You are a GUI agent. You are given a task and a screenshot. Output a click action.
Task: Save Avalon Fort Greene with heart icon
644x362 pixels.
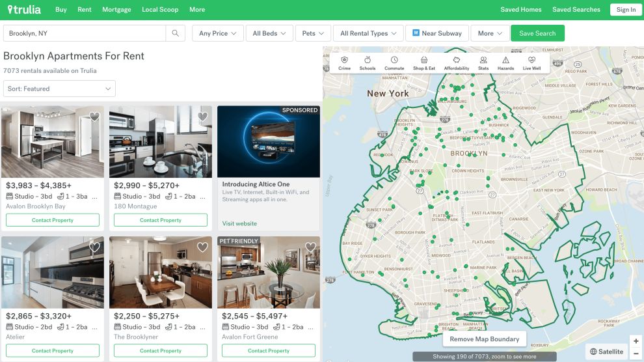coord(310,247)
